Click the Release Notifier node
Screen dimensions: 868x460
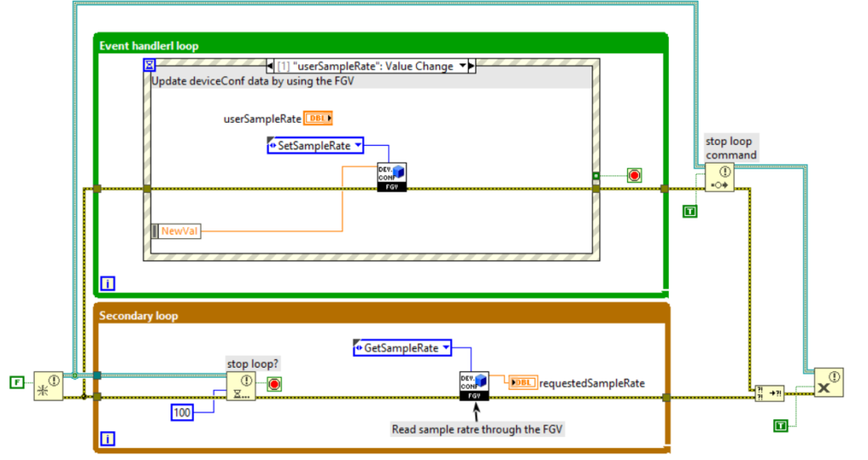tap(827, 383)
